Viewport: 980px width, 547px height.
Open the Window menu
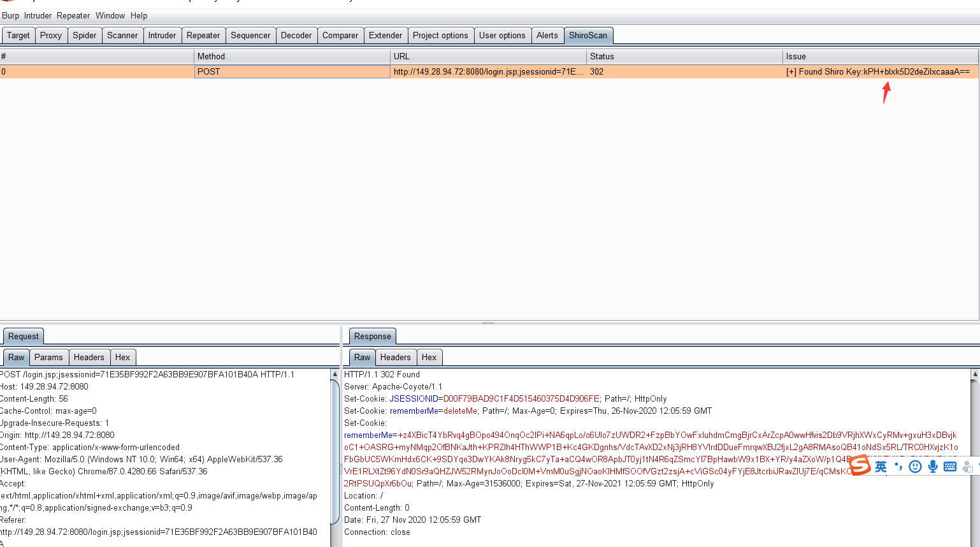click(x=110, y=15)
